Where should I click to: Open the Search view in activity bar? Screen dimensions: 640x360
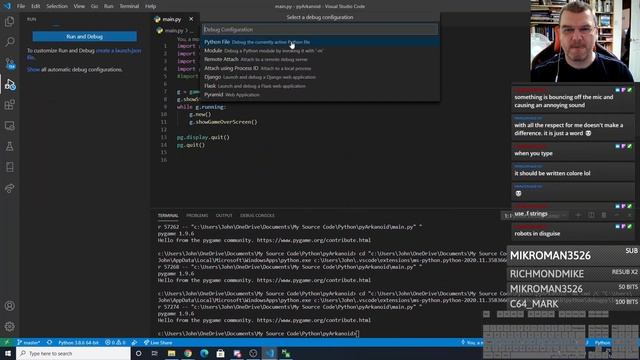point(9,42)
